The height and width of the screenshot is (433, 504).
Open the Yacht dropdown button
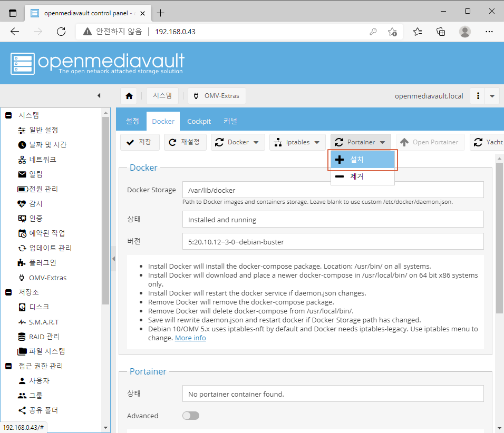[487, 142]
